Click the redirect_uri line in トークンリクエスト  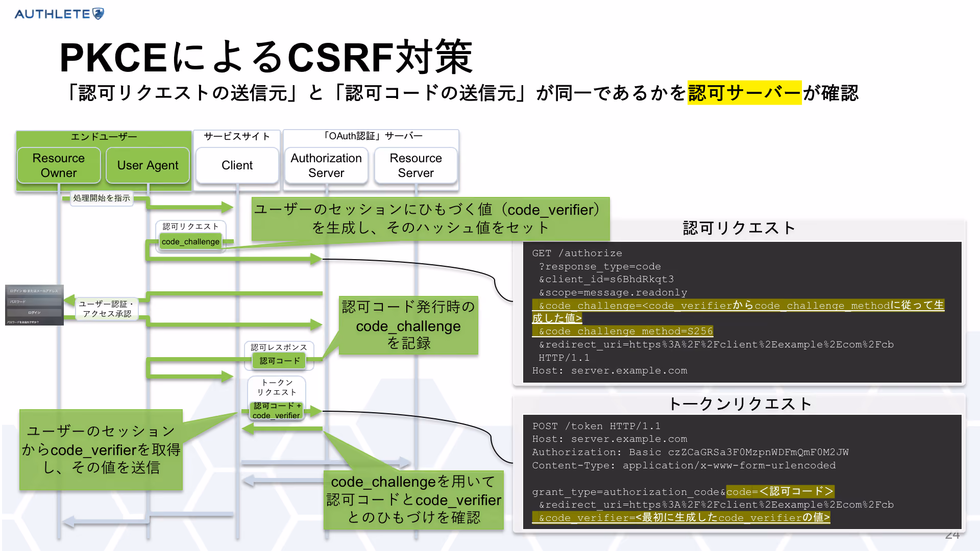click(716, 505)
